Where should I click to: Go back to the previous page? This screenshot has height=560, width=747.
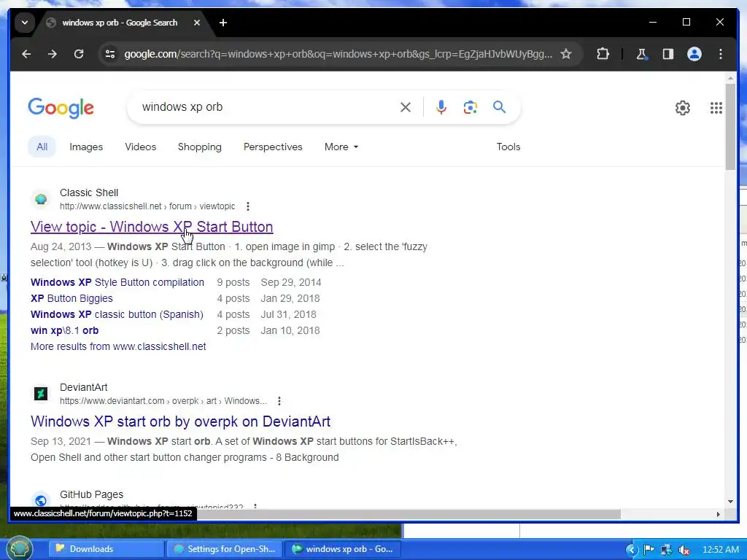(x=26, y=54)
